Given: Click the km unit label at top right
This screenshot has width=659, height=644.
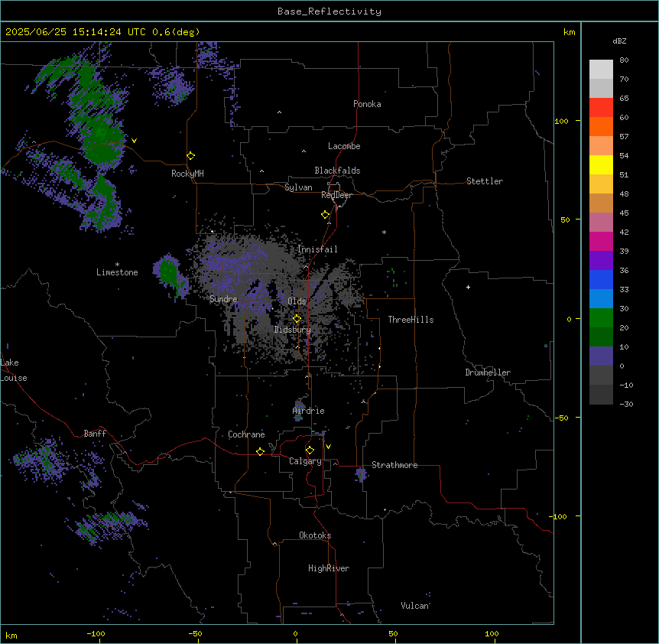Looking at the screenshot, I should pos(570,32).
